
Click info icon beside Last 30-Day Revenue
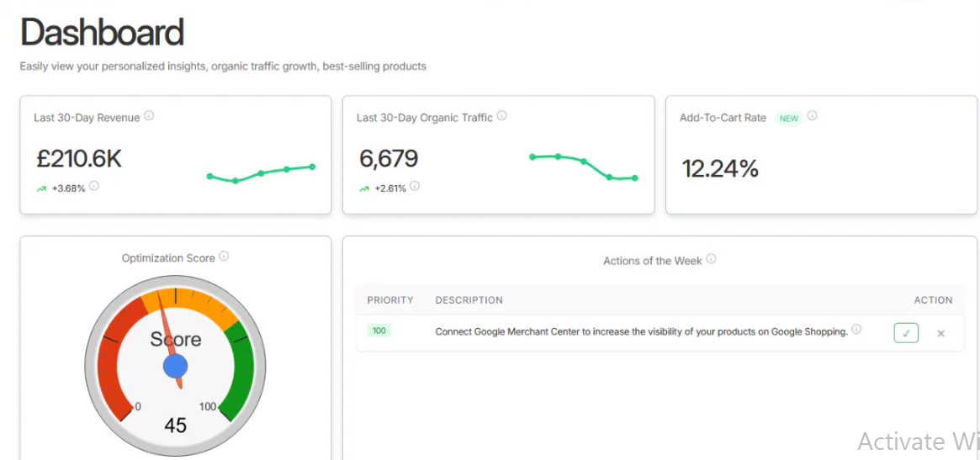pyautogui.click(x=149, y=116)
